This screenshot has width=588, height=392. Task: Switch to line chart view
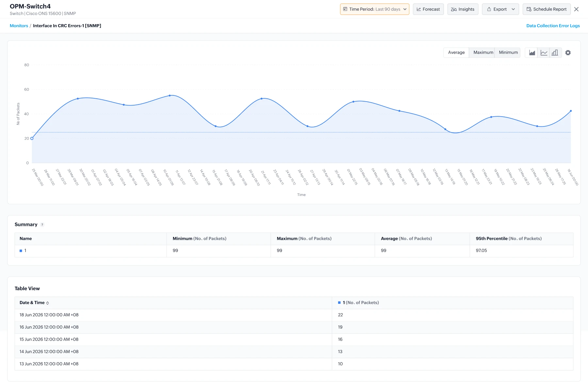(x=544, y=53)
